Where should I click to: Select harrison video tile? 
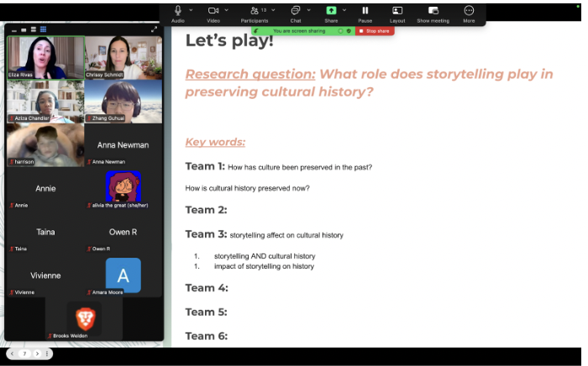[x=45, y=145]
